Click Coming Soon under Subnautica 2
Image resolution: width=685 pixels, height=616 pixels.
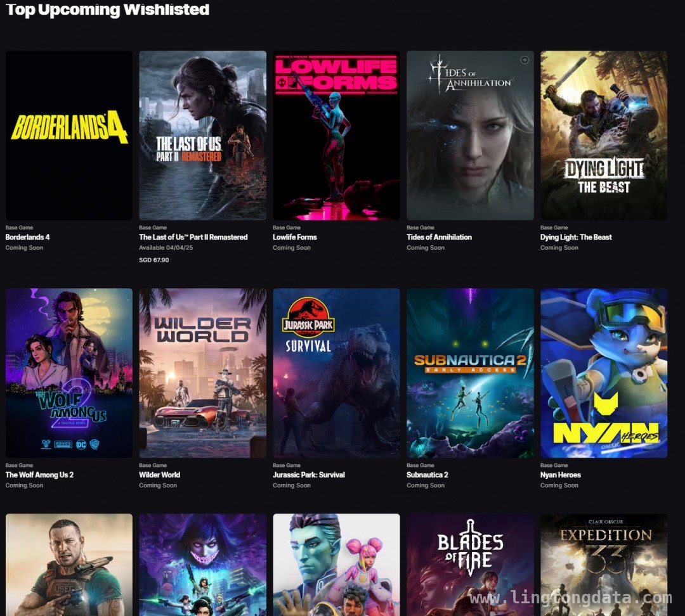(x=426, y=485)
